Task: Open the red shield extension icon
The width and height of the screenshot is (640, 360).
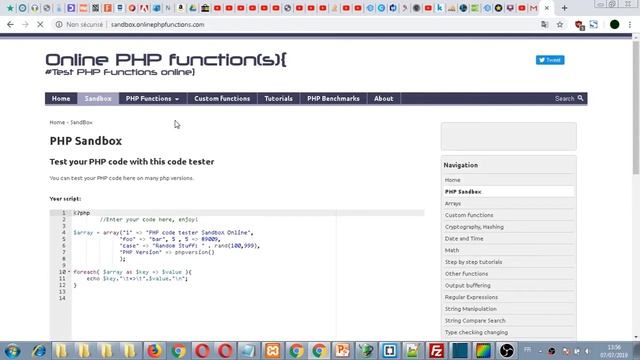Action: (x=579, y=25)
